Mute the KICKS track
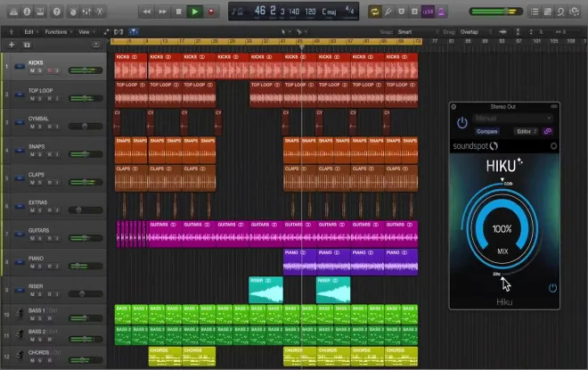This screenshot has width=588, height=370. (32, 70)
